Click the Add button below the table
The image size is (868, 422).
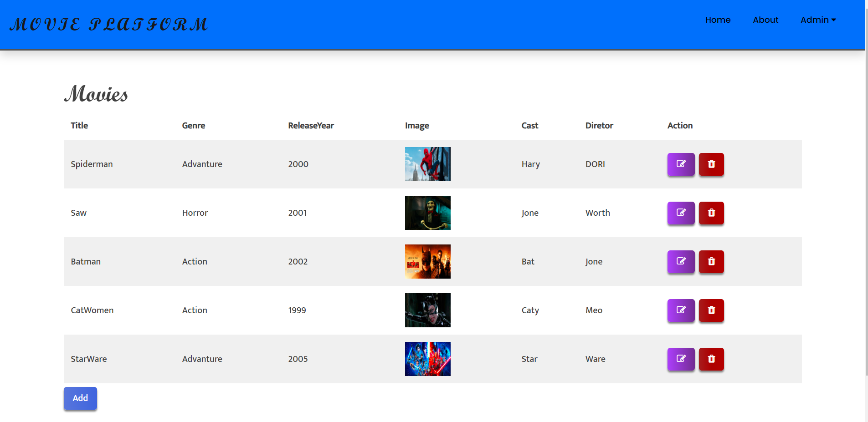pos(80,398)
